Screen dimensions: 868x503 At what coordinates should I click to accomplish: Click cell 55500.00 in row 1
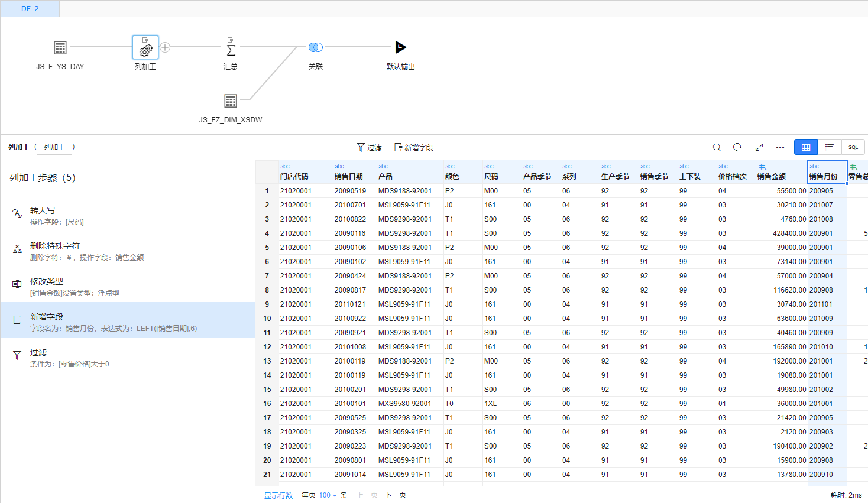[782, 191]
